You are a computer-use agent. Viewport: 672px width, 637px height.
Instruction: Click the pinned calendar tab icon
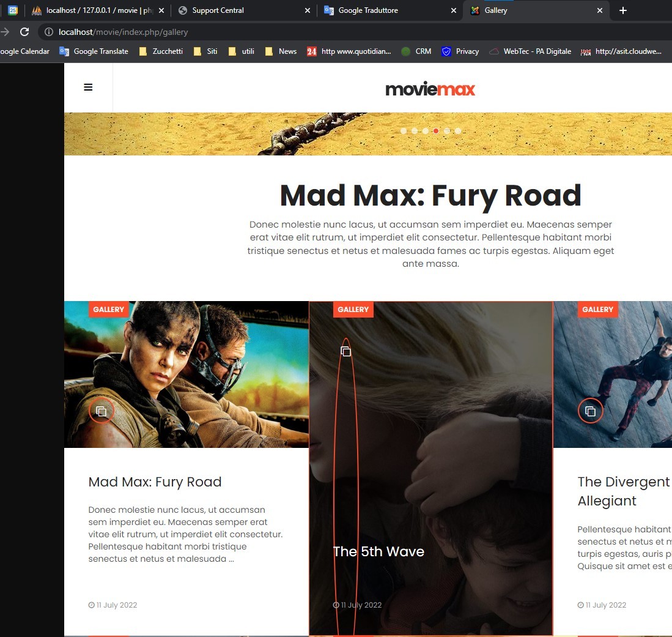13,10
